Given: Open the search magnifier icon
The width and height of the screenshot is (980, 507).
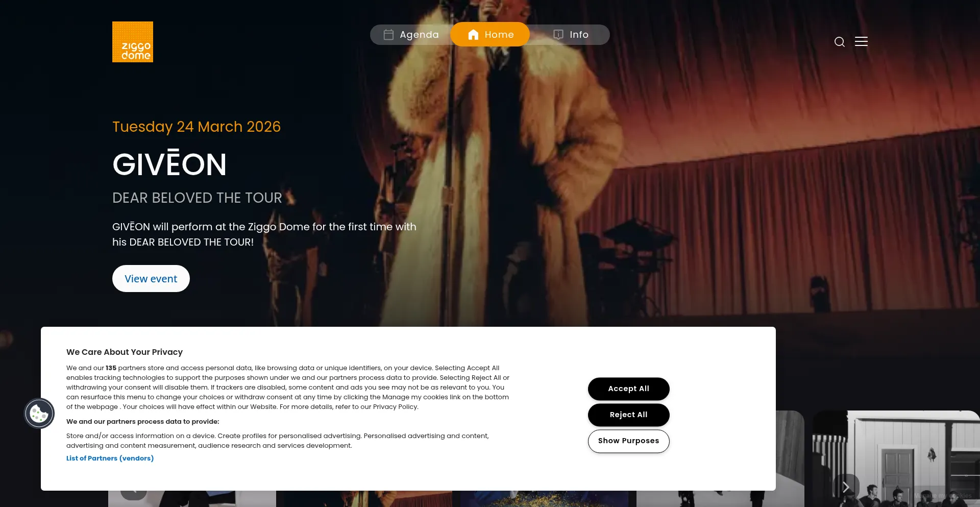Looking at the screenshot, I should tap(840, 42).
